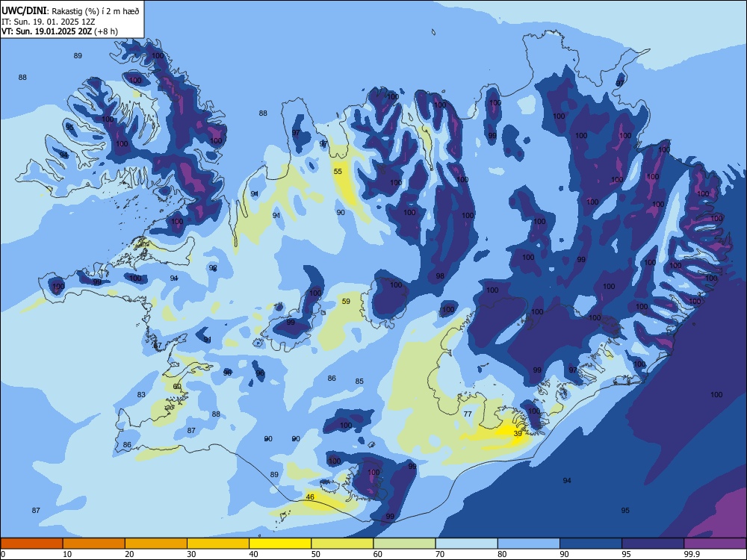
Task: Click the humidity value 39 in the southeast
Action: 518,434
